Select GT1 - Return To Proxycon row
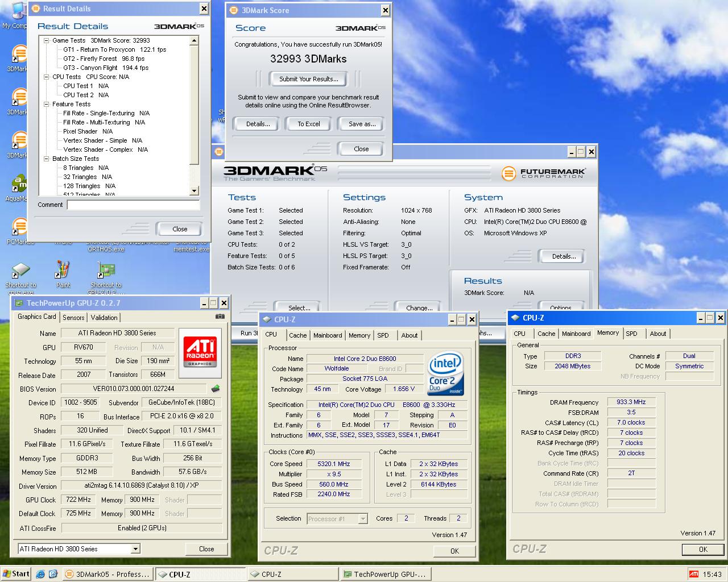 114,49
